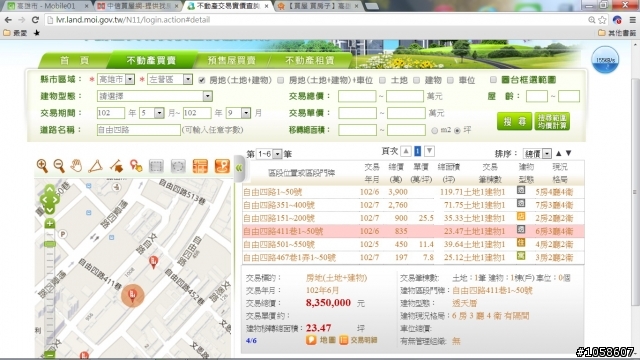Click the map pan direction control
Image resolution: width=640 pixels, height=360 pixels.
pos(50,200)
